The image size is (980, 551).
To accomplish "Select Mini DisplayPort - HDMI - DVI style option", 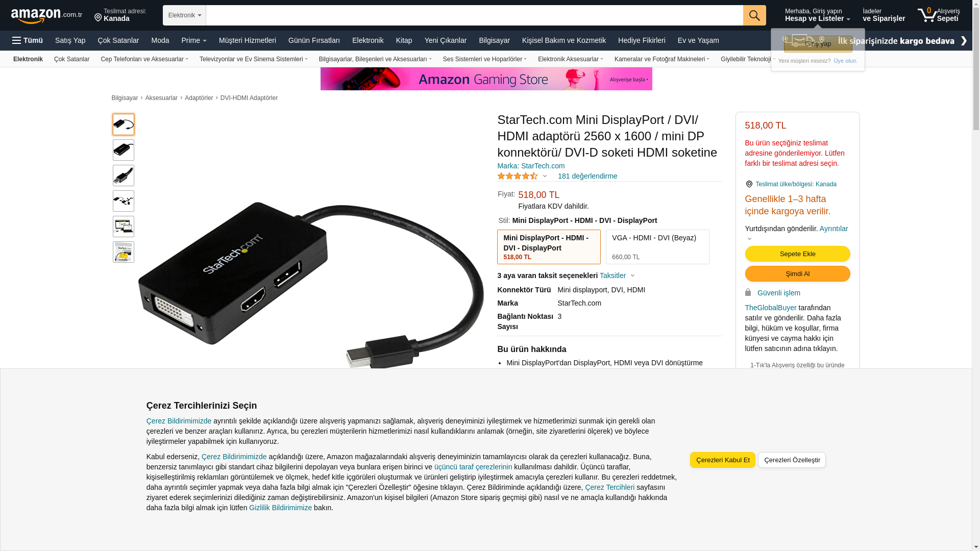I will [549, 247].
